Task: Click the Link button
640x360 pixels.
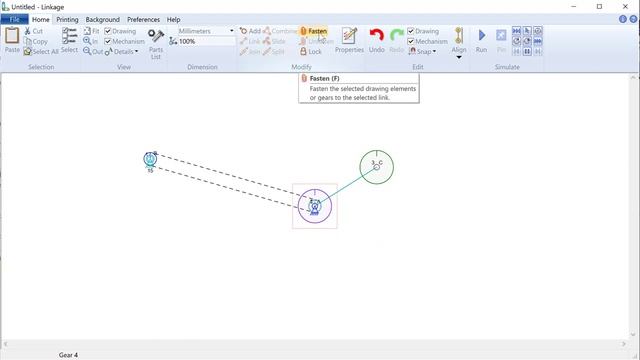Action: 250,41
